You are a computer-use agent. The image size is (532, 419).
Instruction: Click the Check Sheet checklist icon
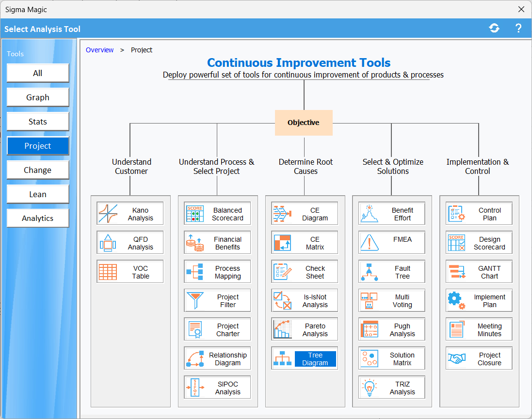[282, 272]
